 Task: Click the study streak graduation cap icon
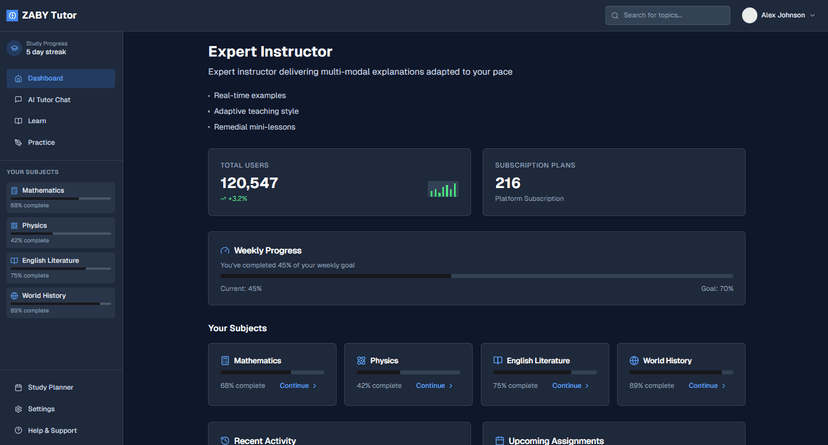[14, 48]
